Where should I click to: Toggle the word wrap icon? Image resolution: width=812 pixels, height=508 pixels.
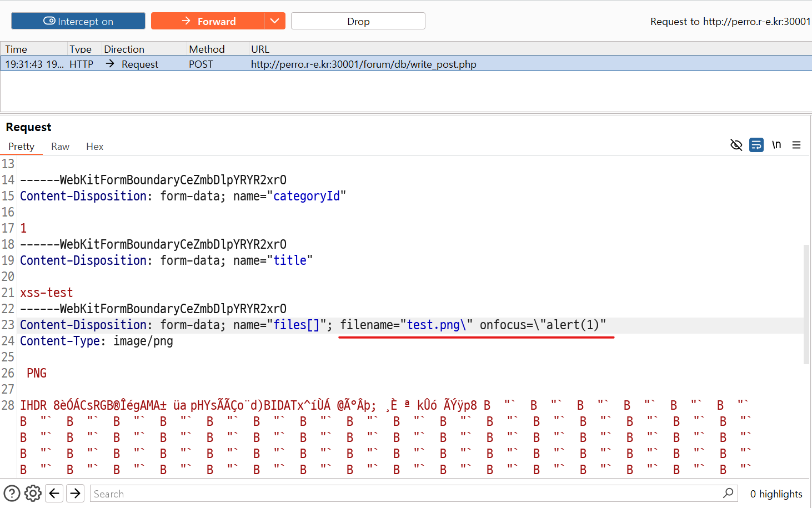pyautogui.click(x=756, y=145)
